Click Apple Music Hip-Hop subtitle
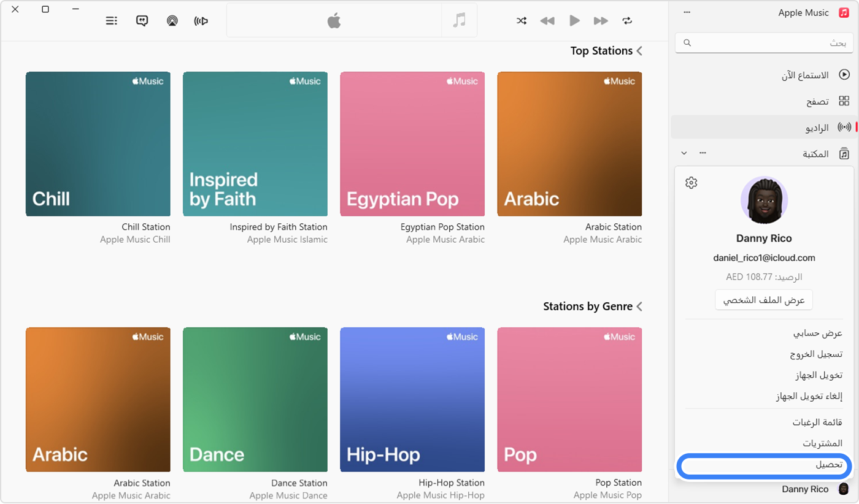Screen dimensions: 859x504 (441, 495)
